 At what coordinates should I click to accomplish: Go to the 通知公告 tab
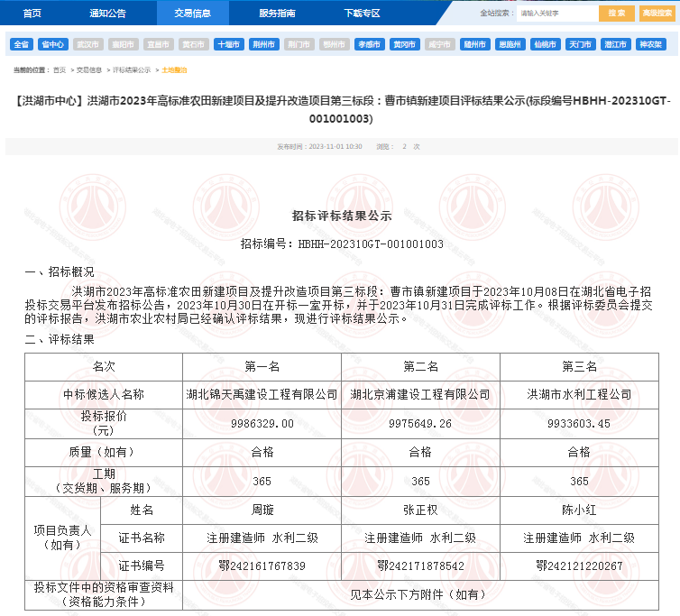pos(107,14)
